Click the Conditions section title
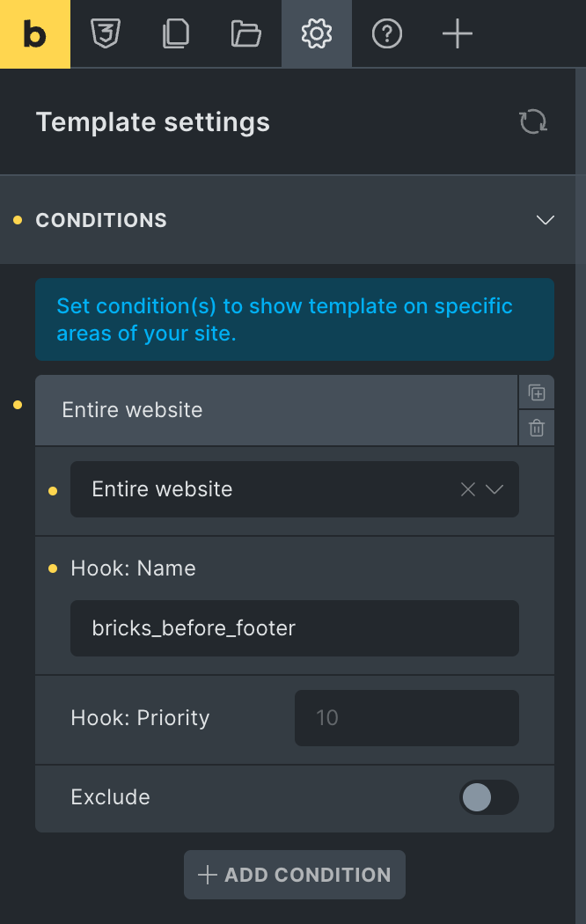The height and width of the screenshot is (924, 586). (x=101, y=220)
